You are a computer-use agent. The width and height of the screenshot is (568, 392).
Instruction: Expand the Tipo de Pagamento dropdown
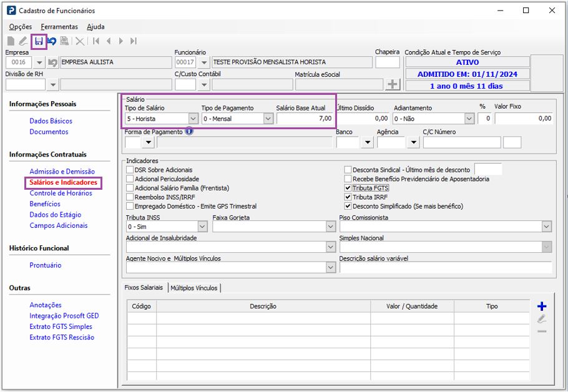point(268,119)
